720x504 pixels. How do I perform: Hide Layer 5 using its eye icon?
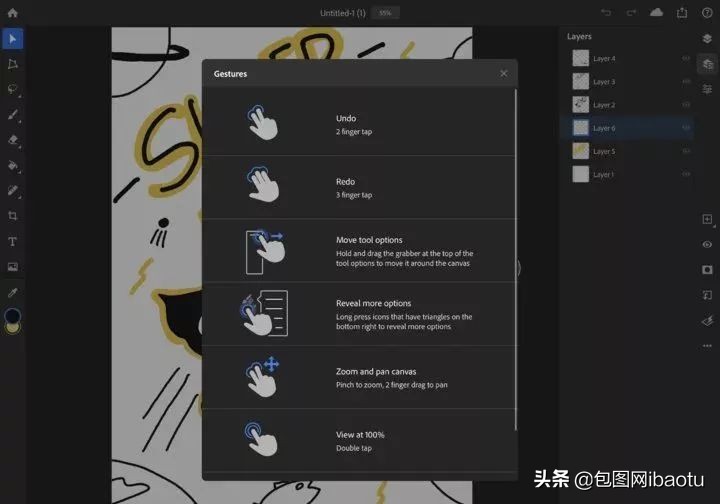686,151
